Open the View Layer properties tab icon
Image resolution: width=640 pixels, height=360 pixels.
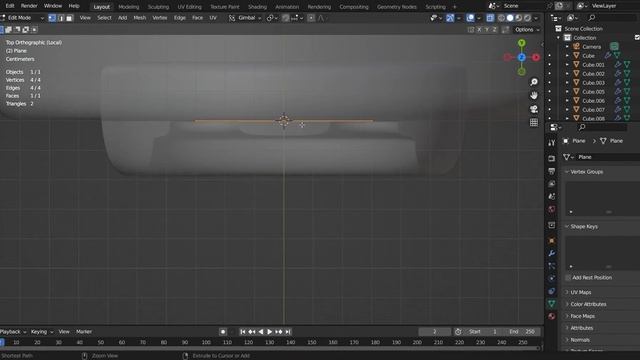552,184
